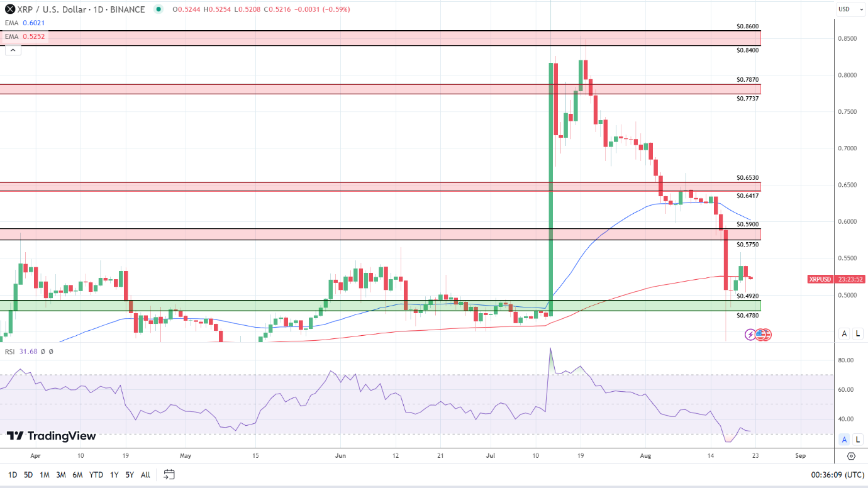The width and height of the screenshot is (868, 488).
Task: Click the purple lightning event marker
Action: pyautogui.click(x=750, y=335)
